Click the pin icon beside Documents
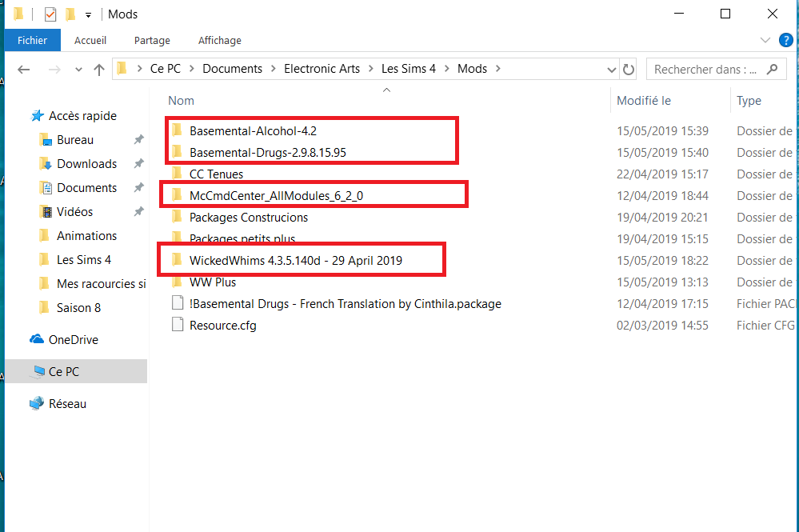Image resolution: width=799 pixels, height=532 pixels. pos(138,187)
